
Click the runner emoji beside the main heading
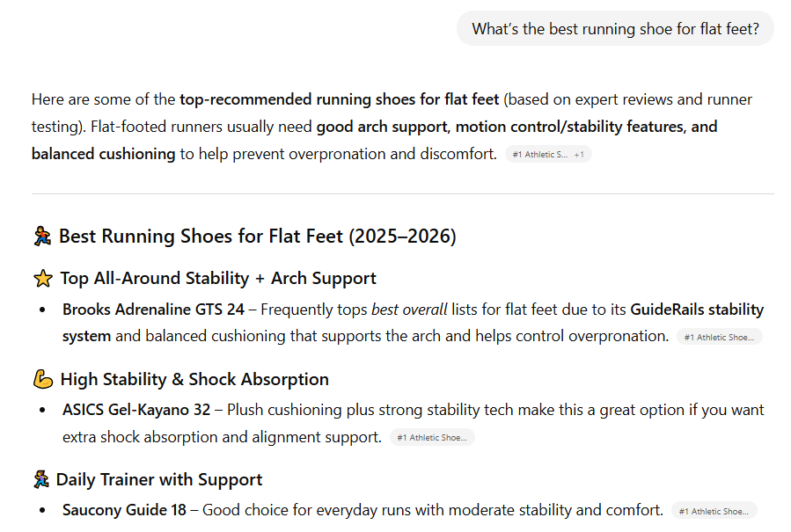(x=41, y=236)
